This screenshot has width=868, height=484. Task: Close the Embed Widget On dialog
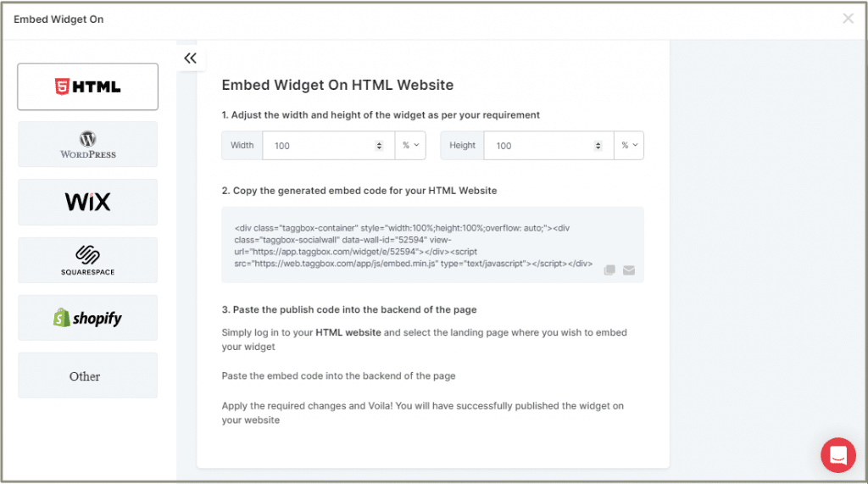[x=848, y=19]
